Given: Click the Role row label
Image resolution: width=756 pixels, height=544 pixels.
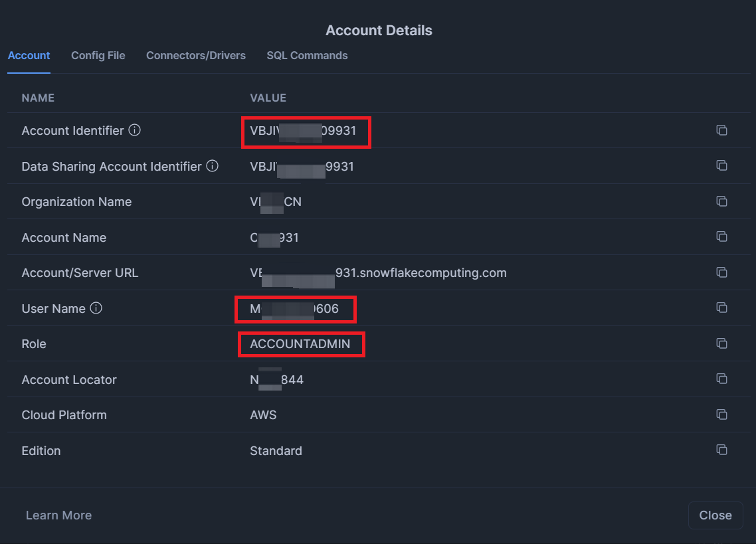Looking at the screenshot, I should [x=34, y=344].
